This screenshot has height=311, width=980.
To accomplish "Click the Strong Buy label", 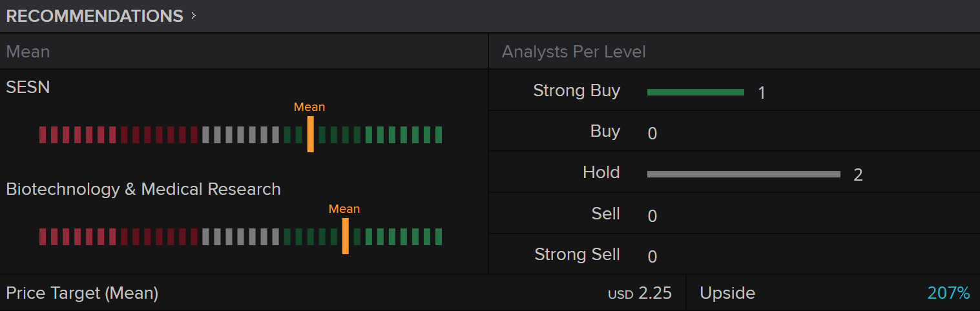I will click(576, 91).
